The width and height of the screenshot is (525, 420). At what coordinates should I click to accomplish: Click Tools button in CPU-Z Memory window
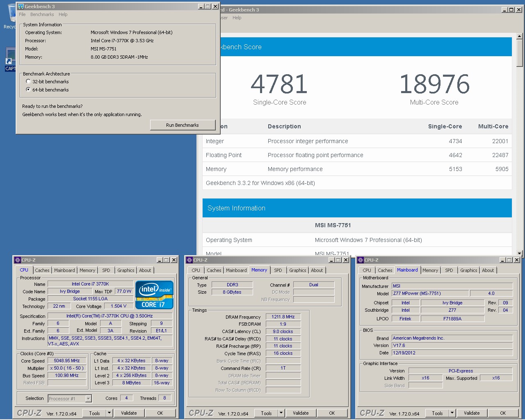click(x=267, y=413)
